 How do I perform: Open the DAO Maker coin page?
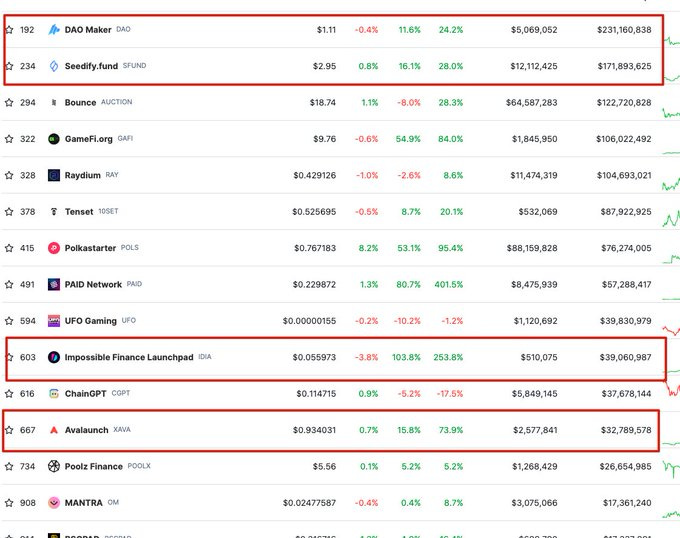tap(88, 30)
